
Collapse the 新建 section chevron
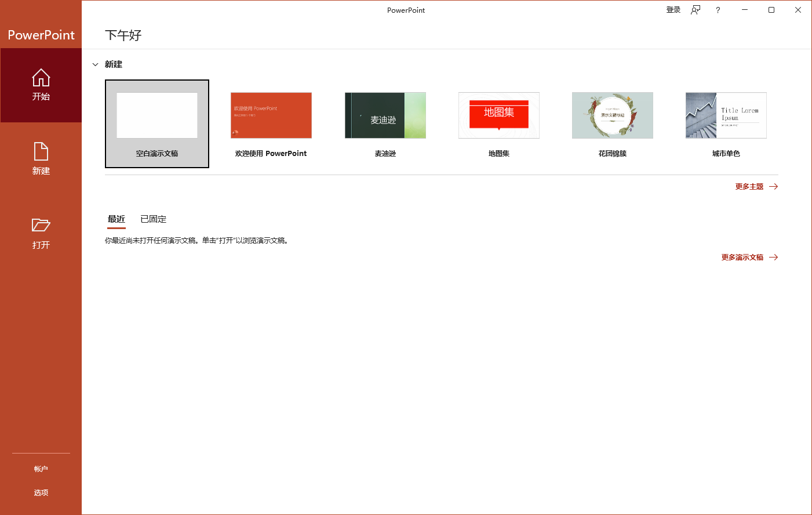coord(96,64)
